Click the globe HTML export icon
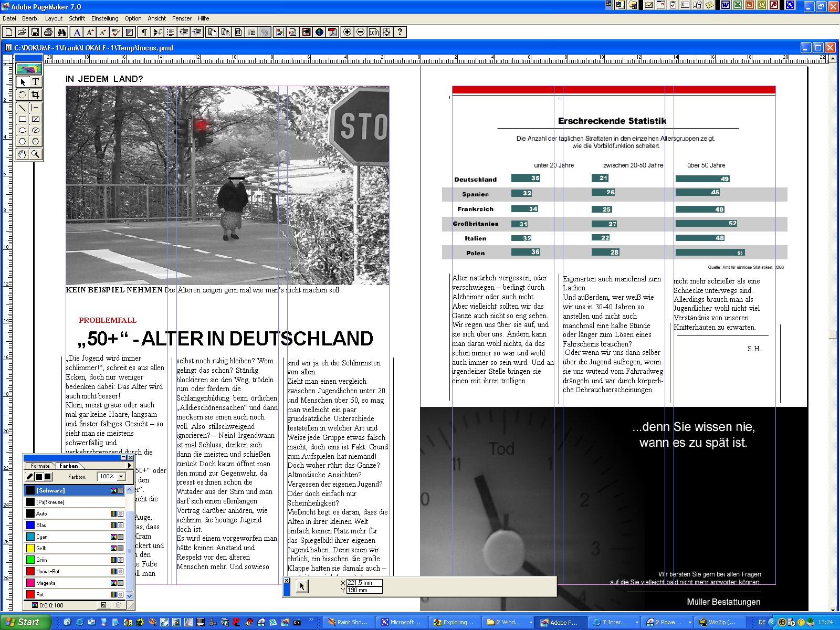This screenshot has width=840, height=630. point(319,32)
